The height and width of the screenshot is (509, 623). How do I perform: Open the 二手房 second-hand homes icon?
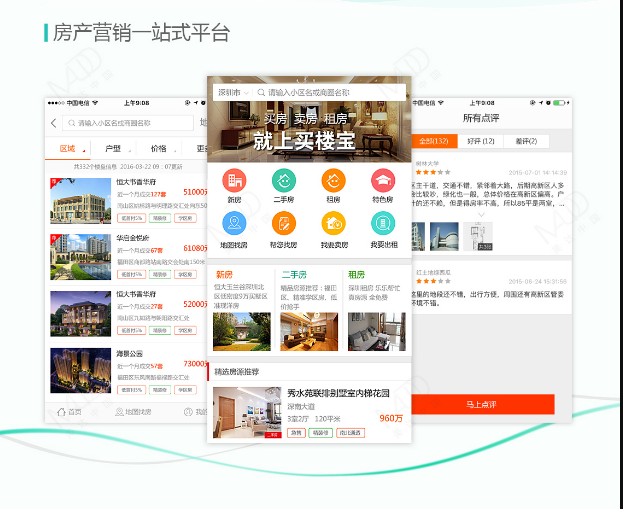[x=284, y=181]
